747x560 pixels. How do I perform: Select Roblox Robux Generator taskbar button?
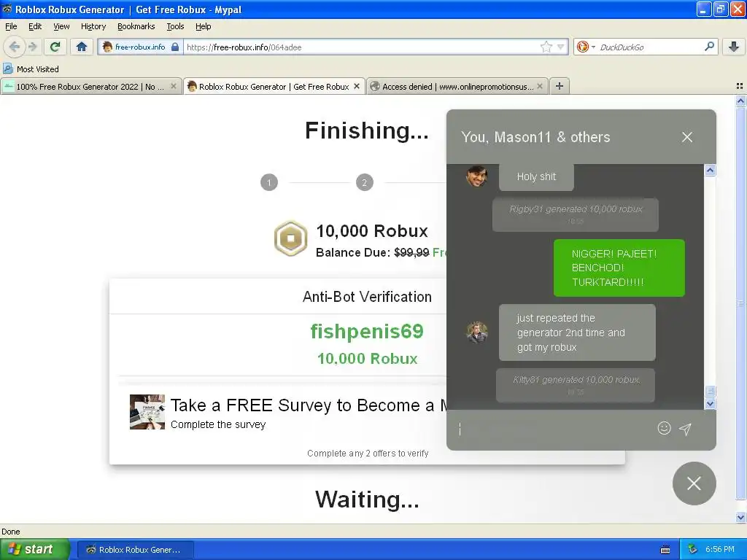pyautogui.click(x=135, y=550)
